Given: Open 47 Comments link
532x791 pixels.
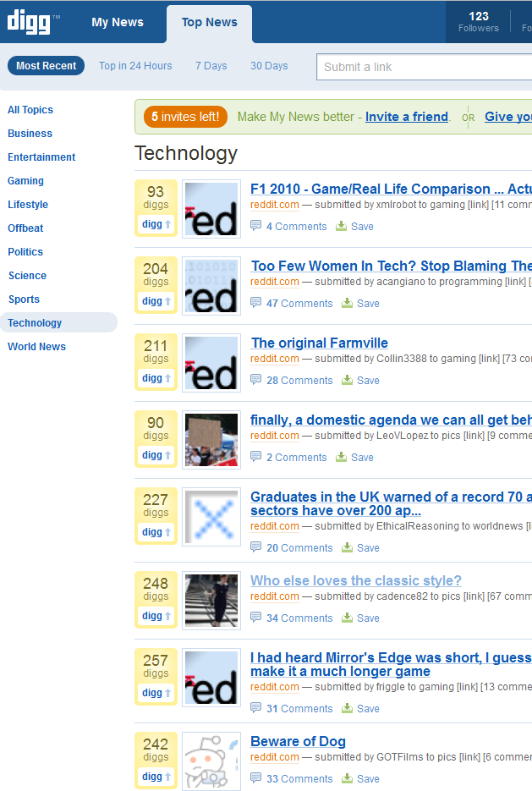Looking at the screenshot, I should 299,303.
